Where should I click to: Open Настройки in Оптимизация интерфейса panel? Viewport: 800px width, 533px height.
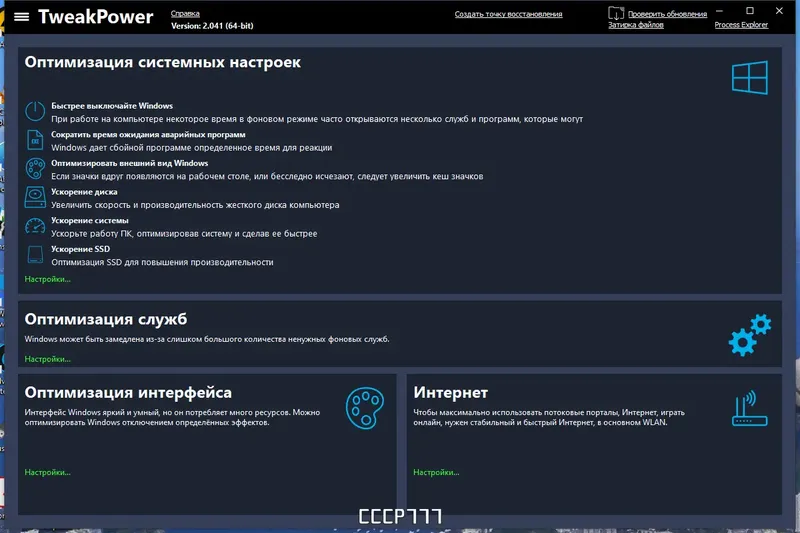coord(47,472)
